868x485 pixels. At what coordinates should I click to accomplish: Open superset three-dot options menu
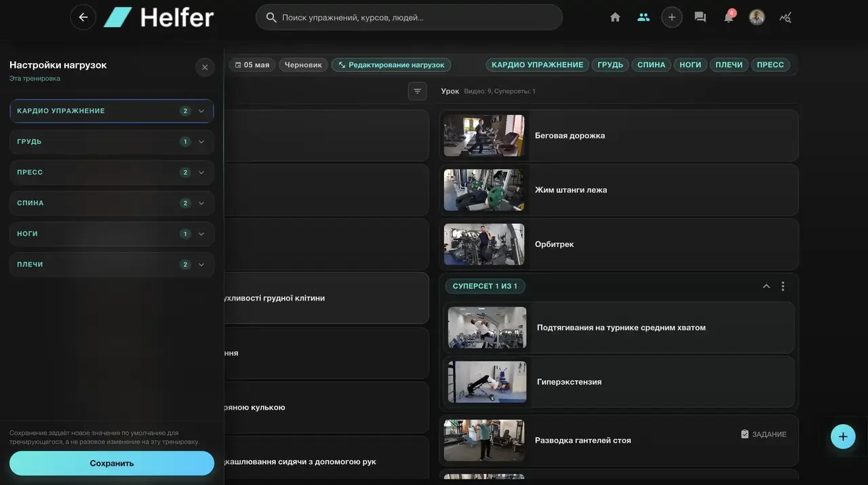(783, 286)
